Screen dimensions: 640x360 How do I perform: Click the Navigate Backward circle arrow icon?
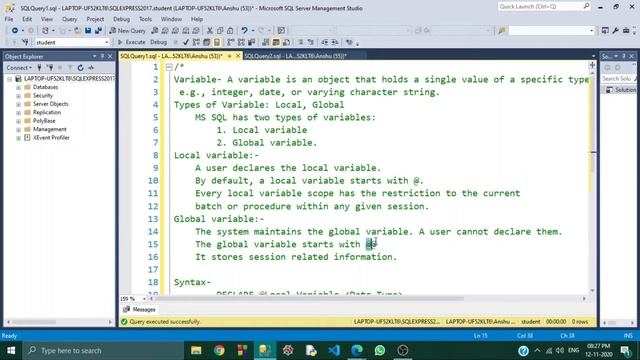(15, 31)
